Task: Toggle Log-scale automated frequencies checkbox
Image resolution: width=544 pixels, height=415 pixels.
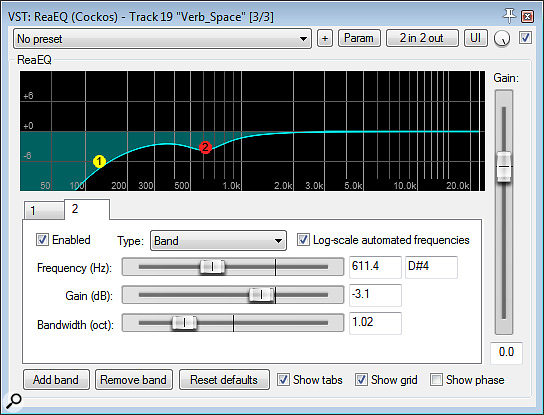Action: coord(303,240)
